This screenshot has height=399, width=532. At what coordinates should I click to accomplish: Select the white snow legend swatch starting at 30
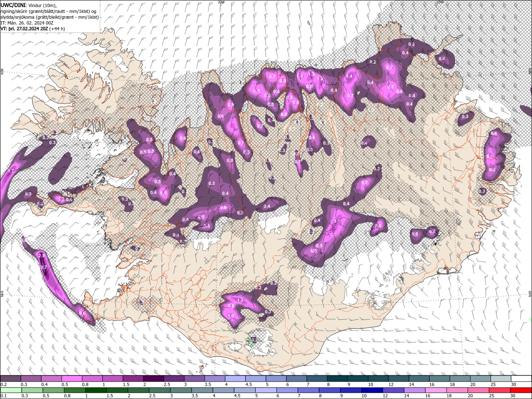click(x=521, y=379)
